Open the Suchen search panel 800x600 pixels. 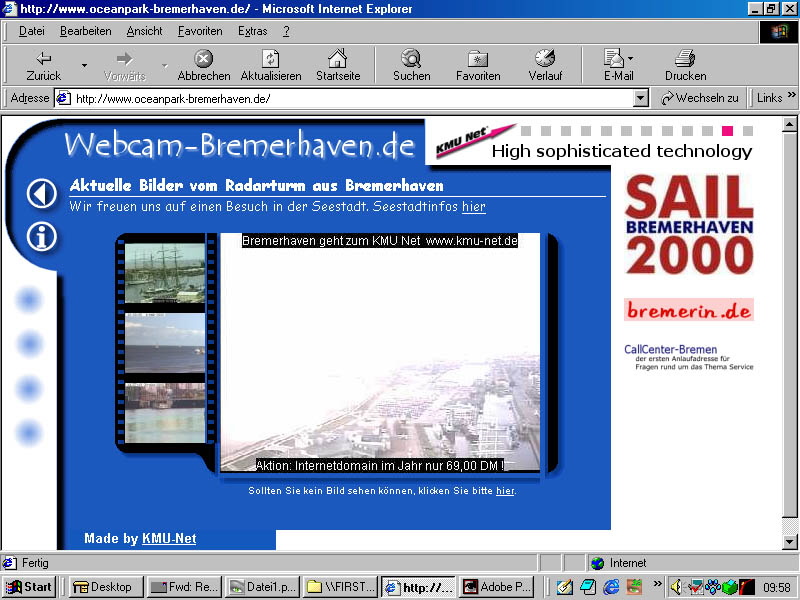[x=411, y=65]
